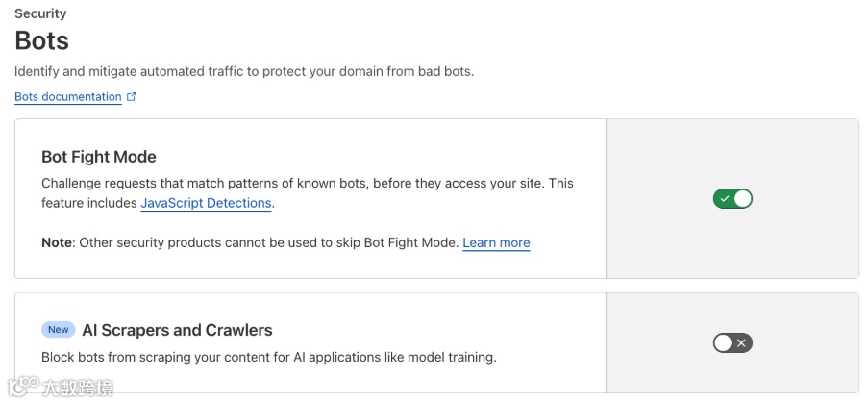Enable the AI Scrapers and Crawlers switch
868x404 pixels.
[x=732, y=342]
